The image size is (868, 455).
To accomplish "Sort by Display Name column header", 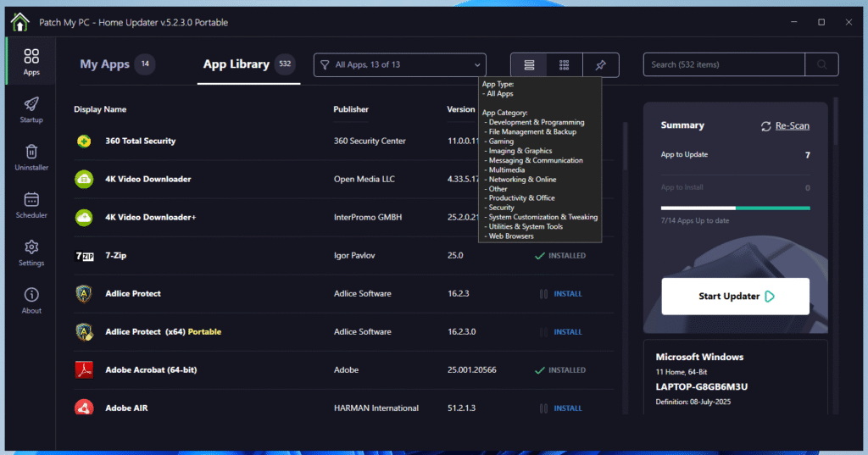I will 100,109.
